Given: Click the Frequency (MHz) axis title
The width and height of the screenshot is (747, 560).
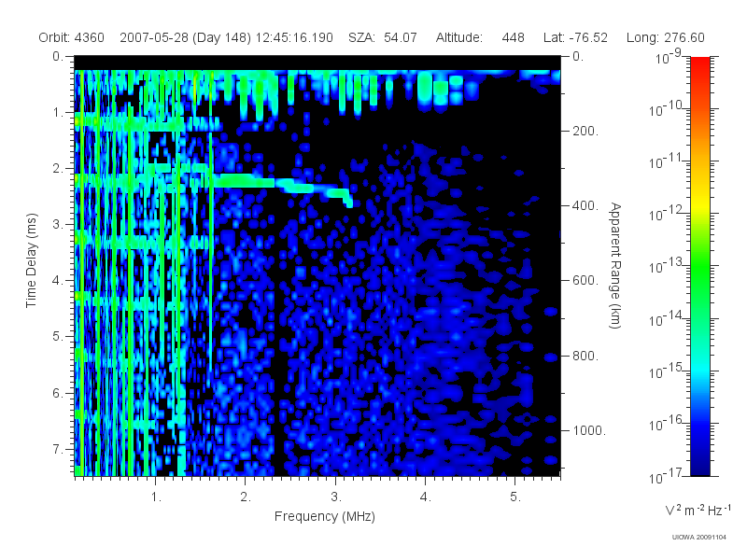Looking at the screenshot, I should pos(324,516).
